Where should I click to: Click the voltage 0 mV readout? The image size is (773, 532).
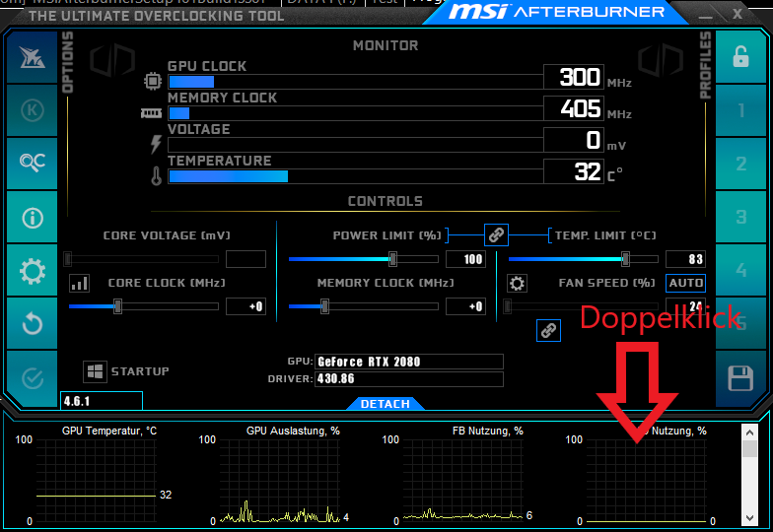[574, 140]
